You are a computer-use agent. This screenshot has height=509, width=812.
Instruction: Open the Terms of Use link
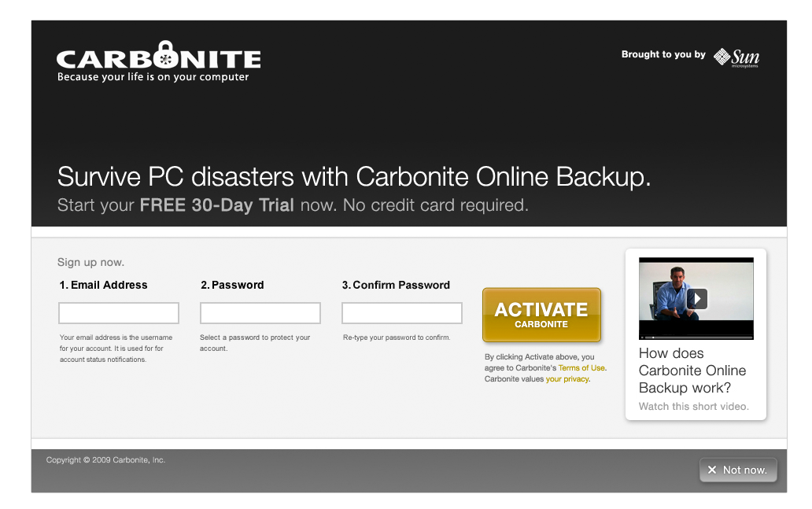[581, 368]
